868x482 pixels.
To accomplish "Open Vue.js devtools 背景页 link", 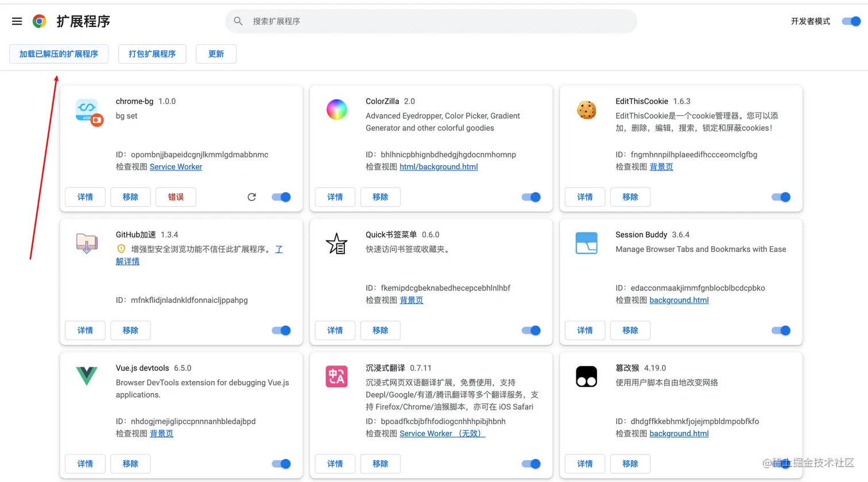I will (x=161, y=434).
